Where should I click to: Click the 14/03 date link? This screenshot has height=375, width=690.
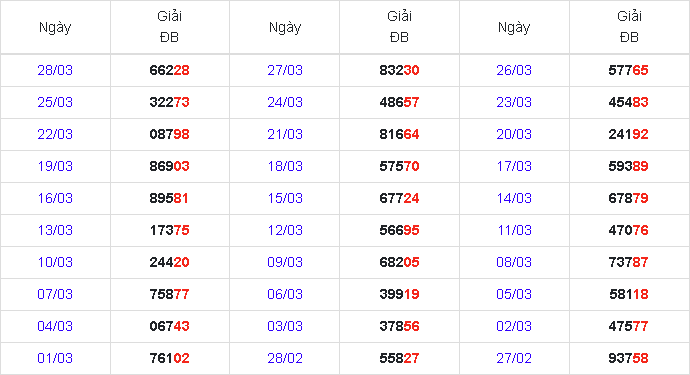coord(514,198)
